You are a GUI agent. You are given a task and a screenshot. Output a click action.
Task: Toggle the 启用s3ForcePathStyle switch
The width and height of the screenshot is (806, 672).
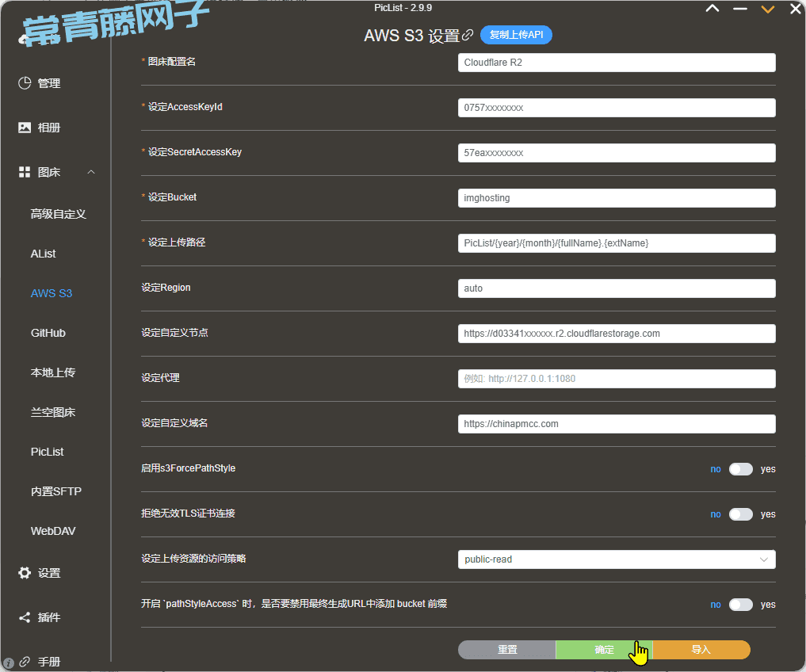[x=741, y=469]
